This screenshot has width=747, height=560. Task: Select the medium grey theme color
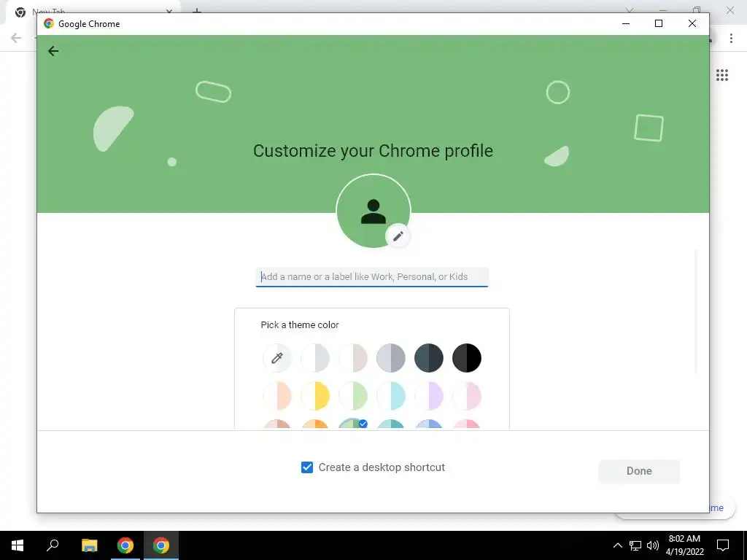(391, 357)
